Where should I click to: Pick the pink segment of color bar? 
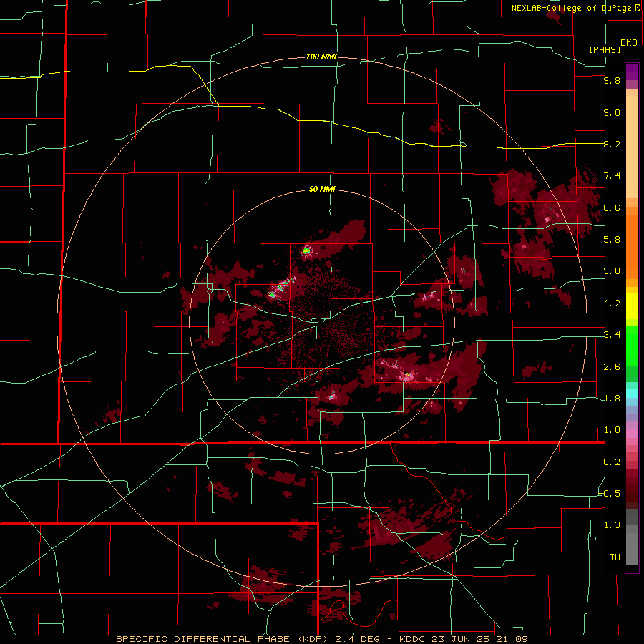(x=632, y=434)
